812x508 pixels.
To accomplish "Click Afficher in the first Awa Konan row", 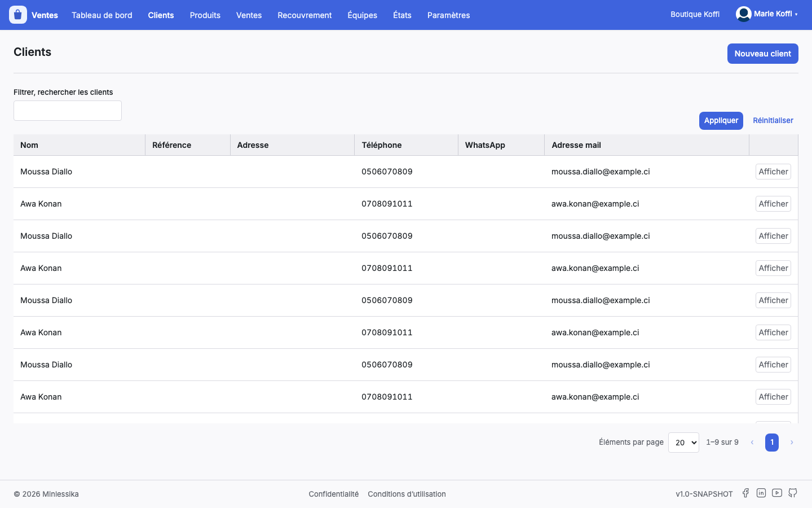I will [x=773, y=204].
